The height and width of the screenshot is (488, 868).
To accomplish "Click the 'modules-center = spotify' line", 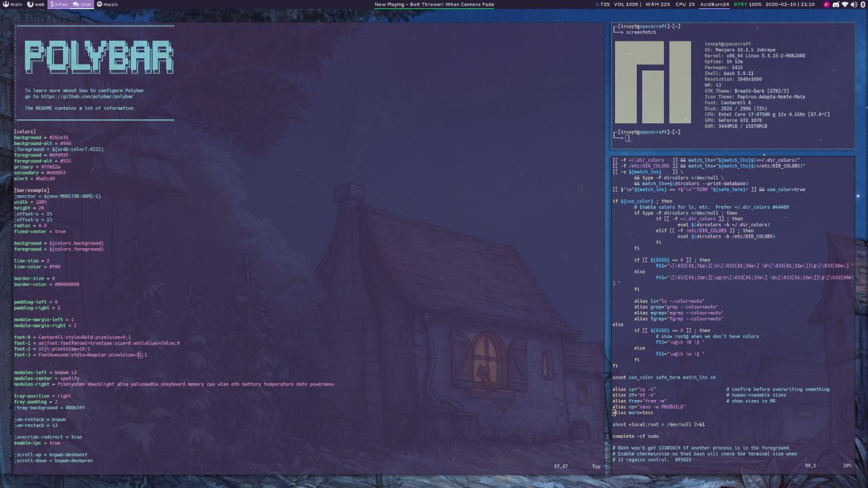I will tap(47, 378).
